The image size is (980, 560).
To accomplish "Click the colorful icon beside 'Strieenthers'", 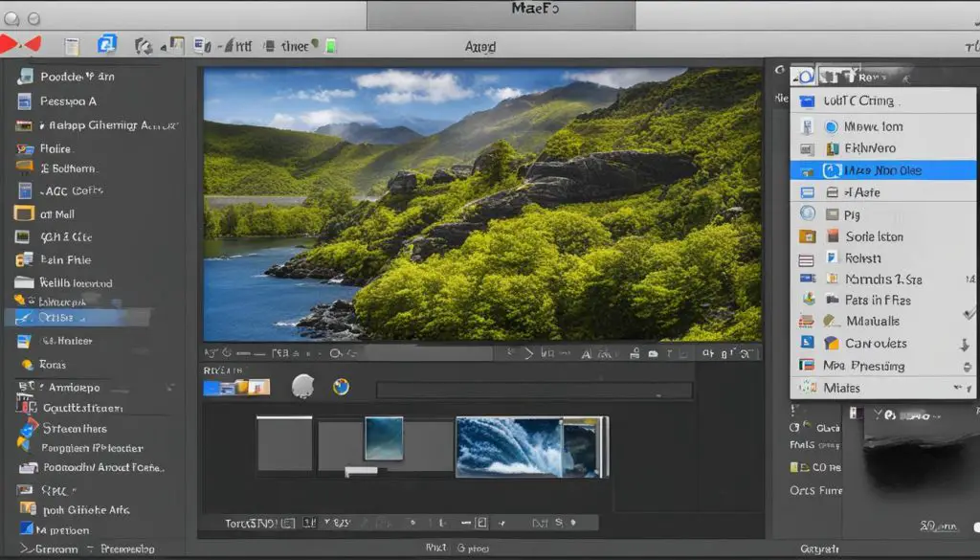I will 29,428.
